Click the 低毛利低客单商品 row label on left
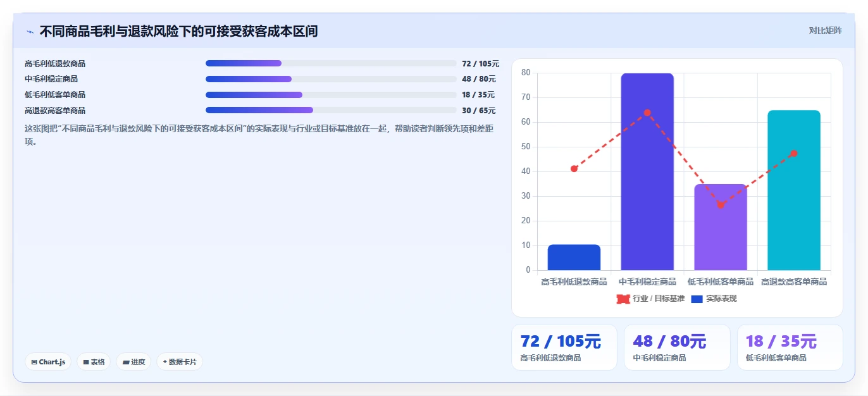Image resolution: width=868 pixels, height=396 pixels. [55, 95]
